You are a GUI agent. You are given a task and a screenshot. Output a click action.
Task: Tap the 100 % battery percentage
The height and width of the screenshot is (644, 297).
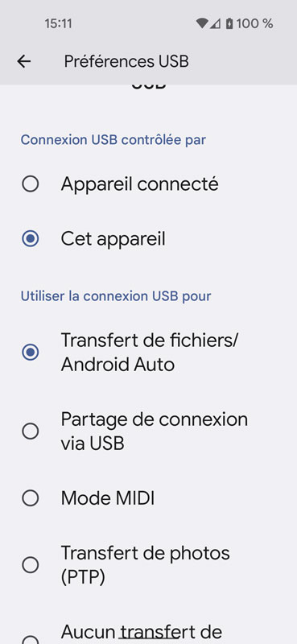click(254, 24)
